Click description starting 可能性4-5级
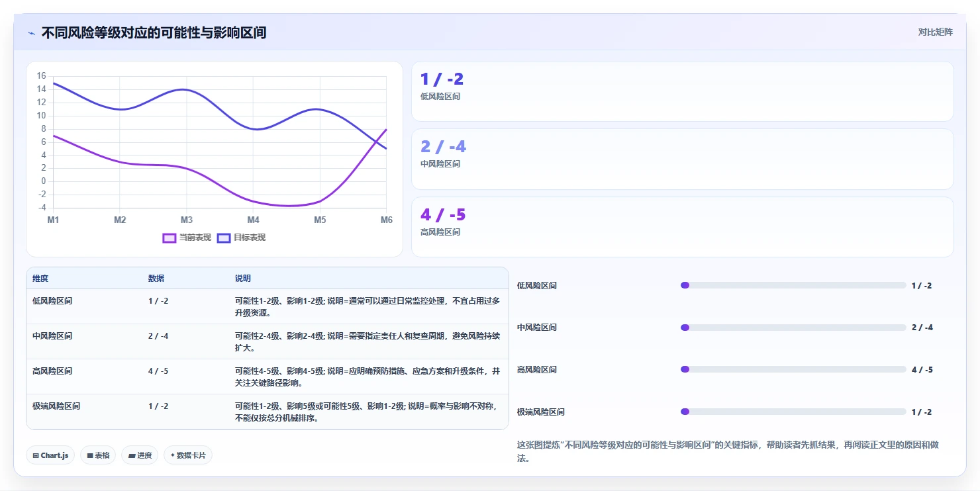Image resolution: width=980 pixels, height=491 pixels. pos(367,377)
